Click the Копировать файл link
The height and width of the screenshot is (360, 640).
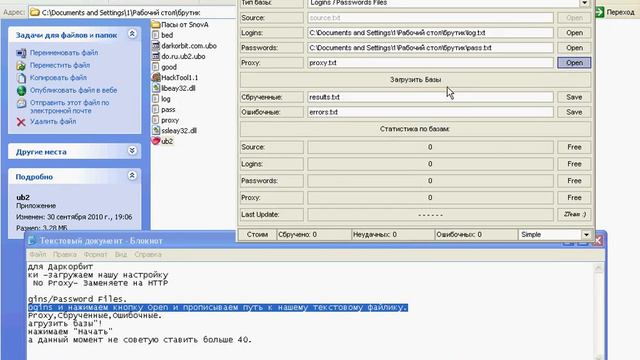pyautogui.click(x=58, y=78)
